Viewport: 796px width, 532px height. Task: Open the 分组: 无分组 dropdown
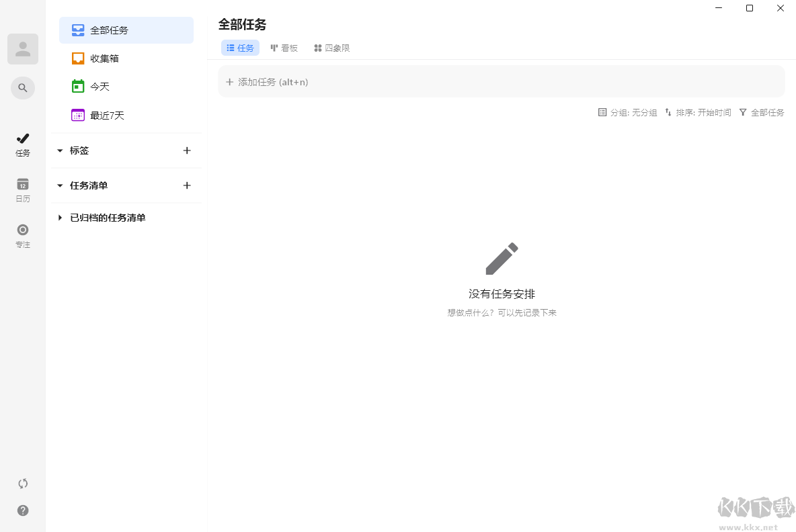pos(627,112)
